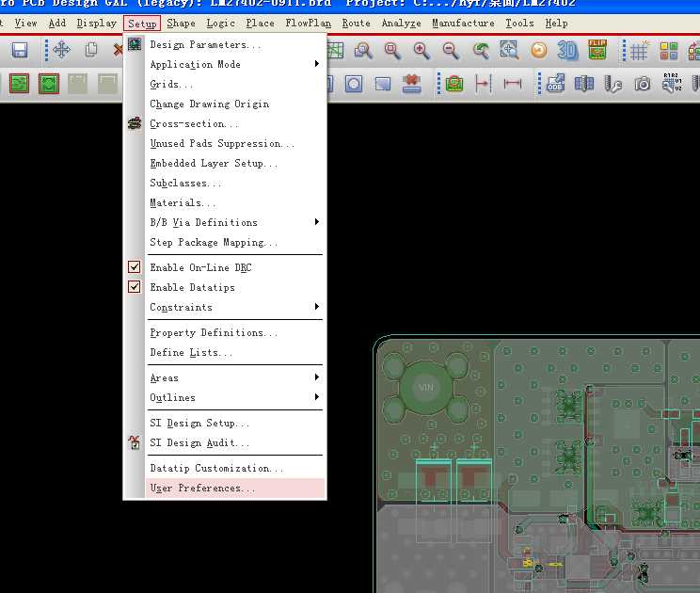Toggle the grid icon in toolbar
700x593 pixels.
[639, 51]
